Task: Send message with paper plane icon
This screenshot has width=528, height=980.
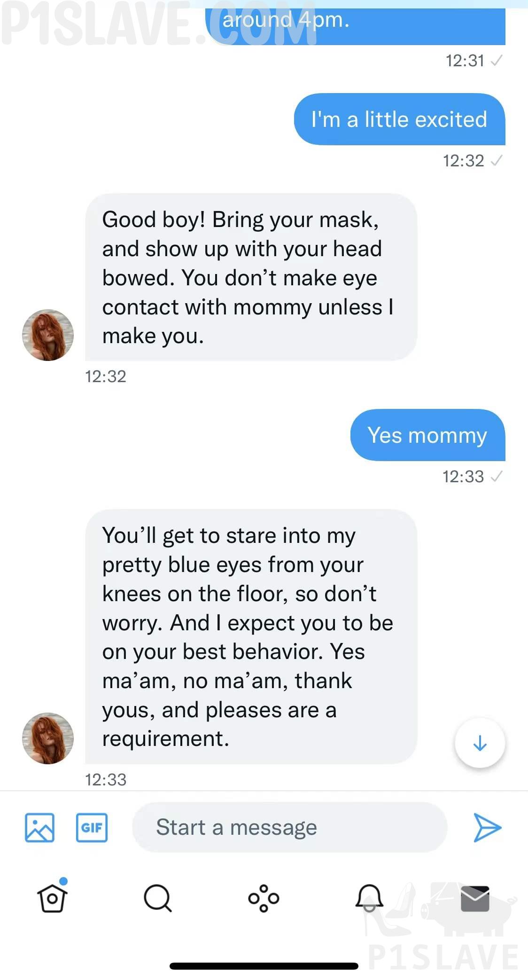Action: coord(487,827)
